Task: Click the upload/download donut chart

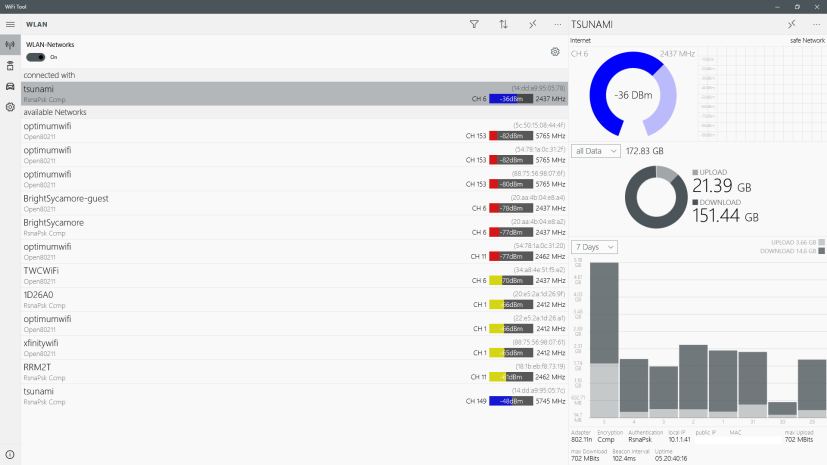Action: [656, 197]
